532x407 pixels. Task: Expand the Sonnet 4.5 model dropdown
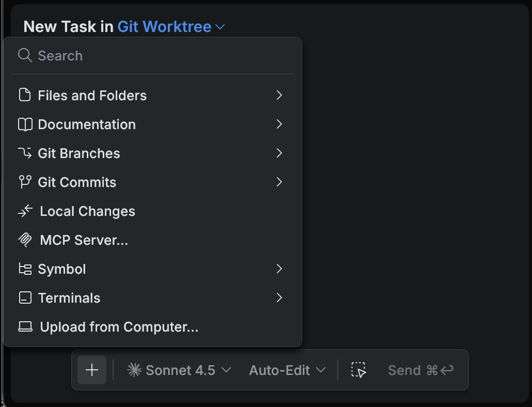(x=178, y=370)
